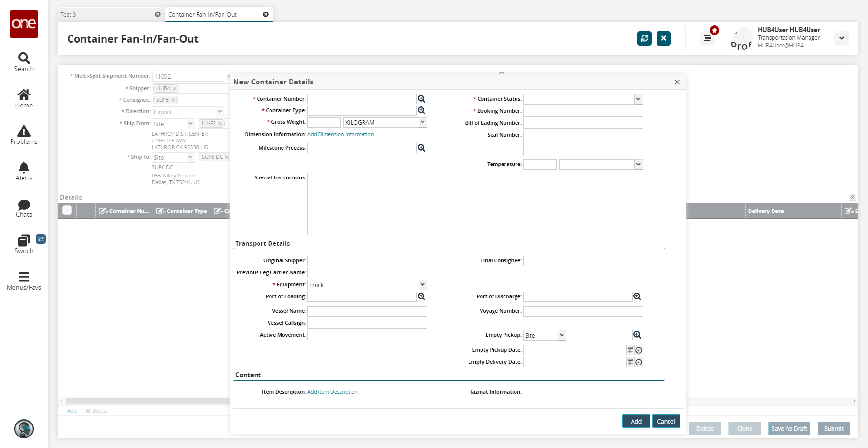Click the Port of Loading lookup icon

pos(422,296)
